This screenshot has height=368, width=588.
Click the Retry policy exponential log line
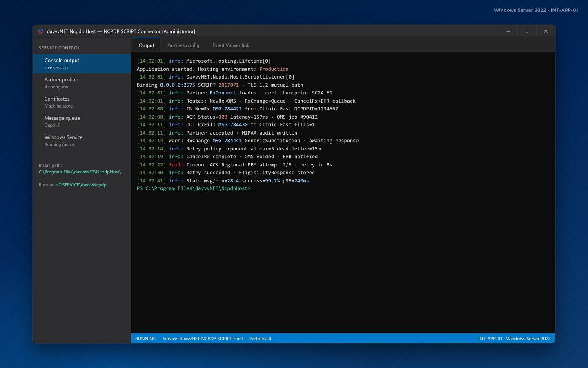pos(229,149)
